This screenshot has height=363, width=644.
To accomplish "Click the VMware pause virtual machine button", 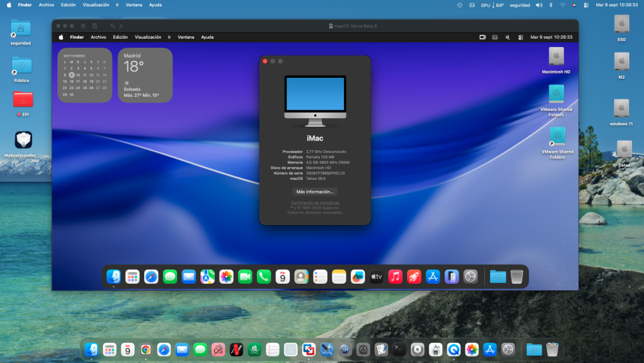I will [x=83, y=26].
